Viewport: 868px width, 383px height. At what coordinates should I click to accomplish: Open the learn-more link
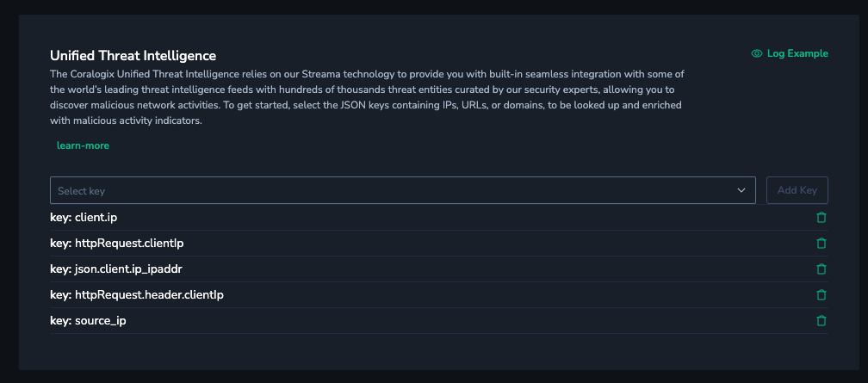tap(83, 145)
